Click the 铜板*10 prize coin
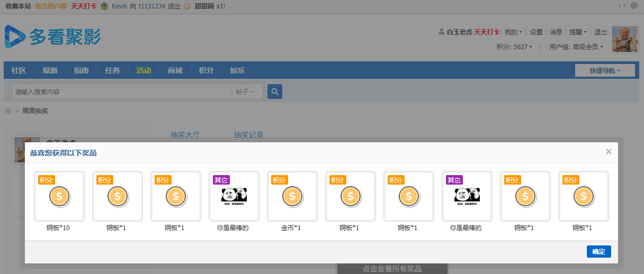 coord(59,196)
